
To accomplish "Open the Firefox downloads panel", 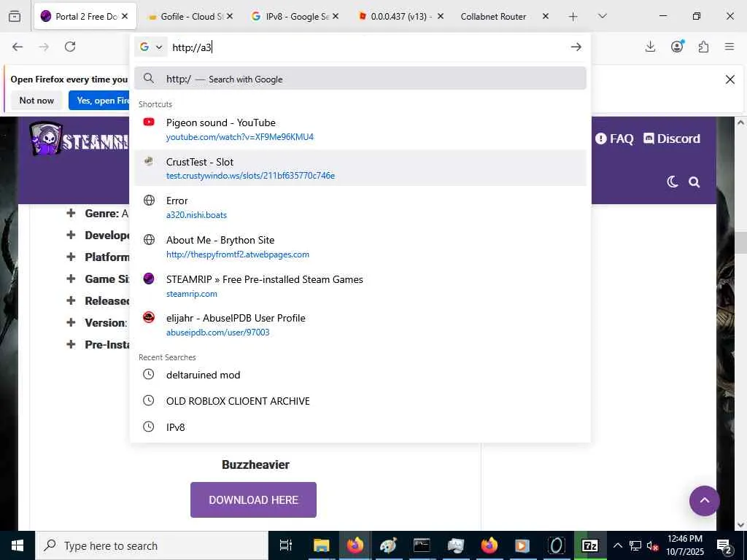I will [x=650, y=47].
